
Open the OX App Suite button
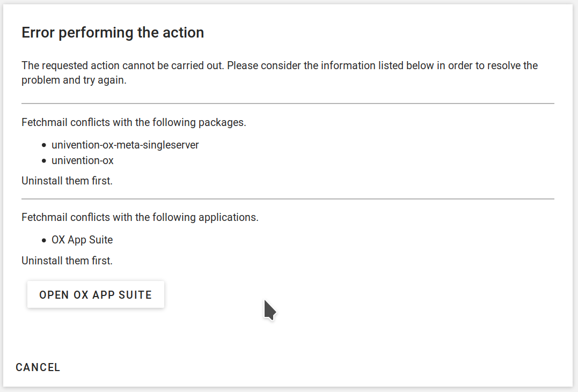(96, 294)
